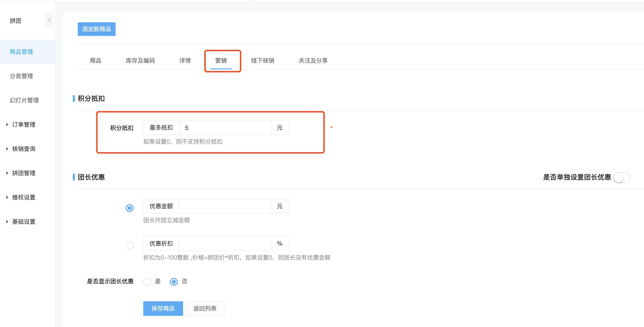644x327 pixels.
Task: Click 返回列表 button
Action: click(205, 308)
